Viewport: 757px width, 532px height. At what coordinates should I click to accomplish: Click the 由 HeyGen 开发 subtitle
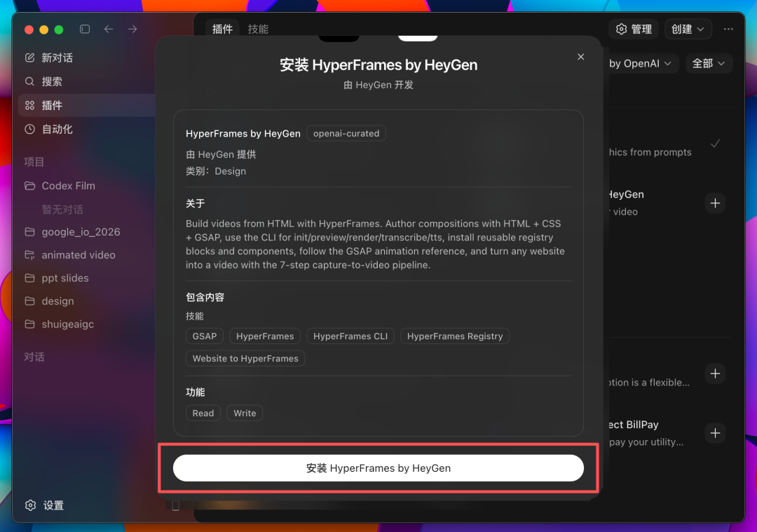(378, 85)
